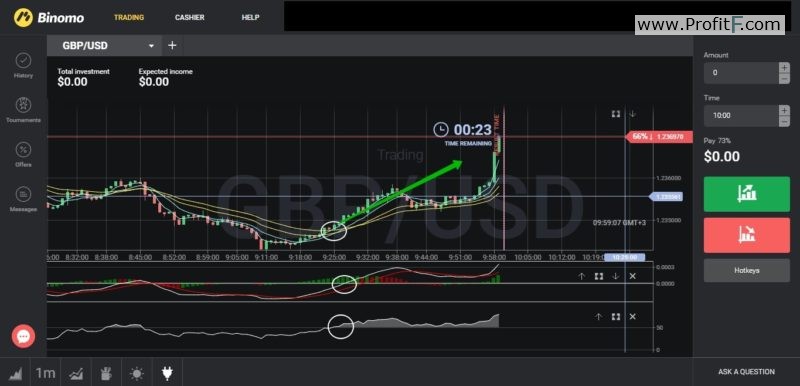This screenshot has width=800, height=386.
Task: Open the Messages sidebar icon
Action: tap(23, 194)
